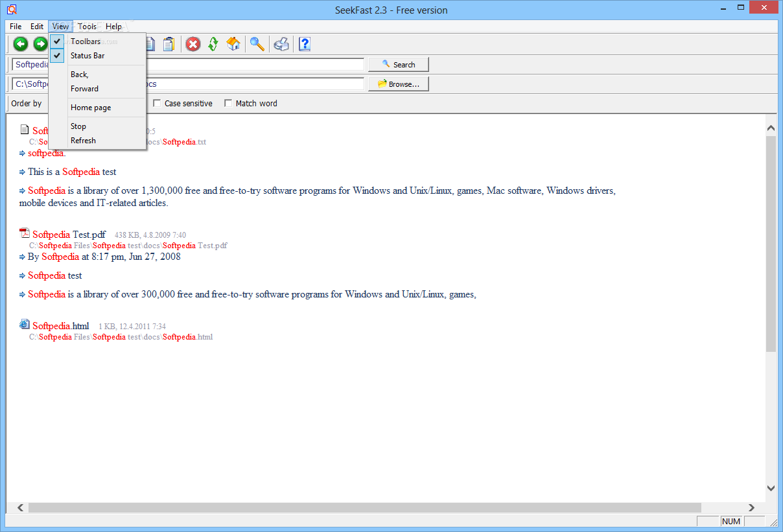Click the text file icon beside Softpedia.txt

(25, 130)
